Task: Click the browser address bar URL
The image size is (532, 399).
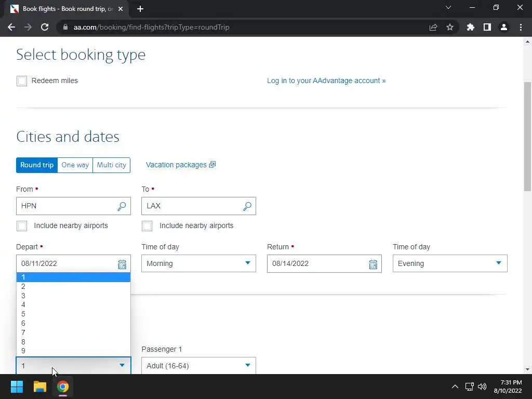Action: (151, 27)
